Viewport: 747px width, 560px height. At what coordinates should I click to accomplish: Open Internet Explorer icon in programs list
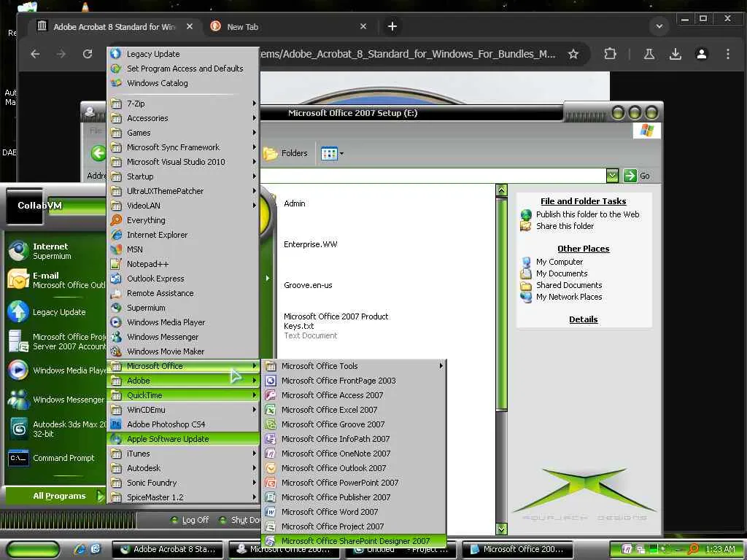[x=116, y=235]
